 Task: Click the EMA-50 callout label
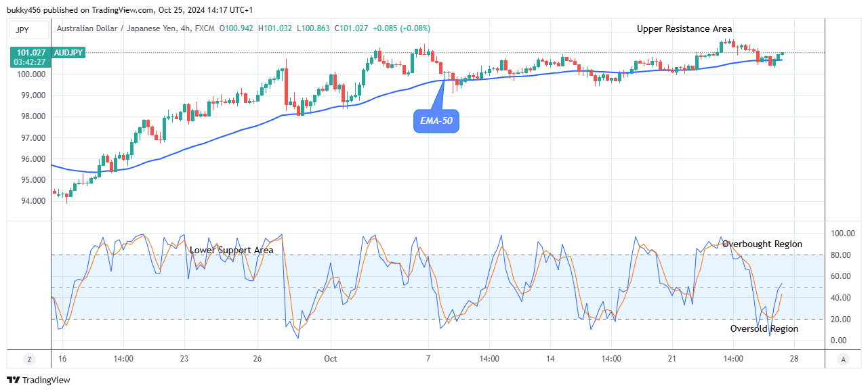[436, 121]
